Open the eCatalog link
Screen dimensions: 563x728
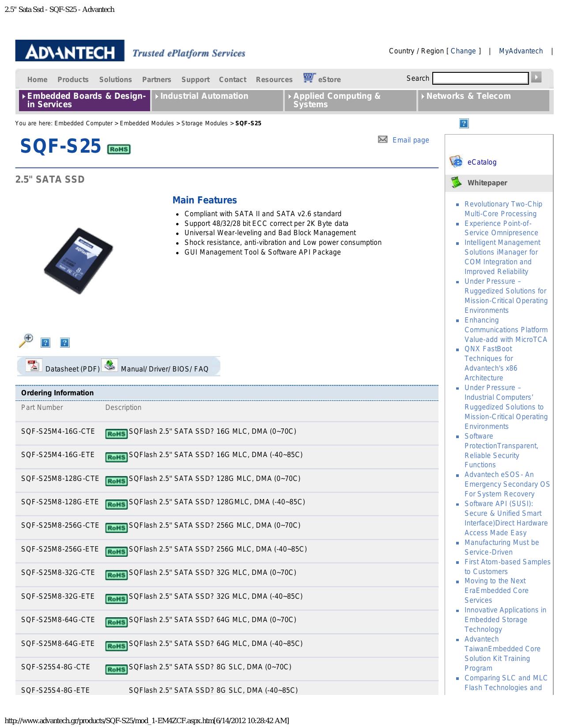(482, 162)
